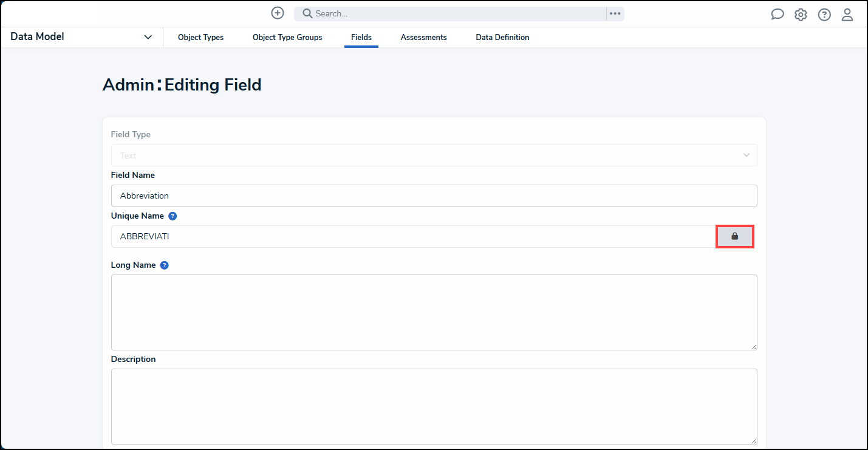Viewport: 868px width, 450px height.
Task: Click inside the Description text area
Action: pos(434,406)
